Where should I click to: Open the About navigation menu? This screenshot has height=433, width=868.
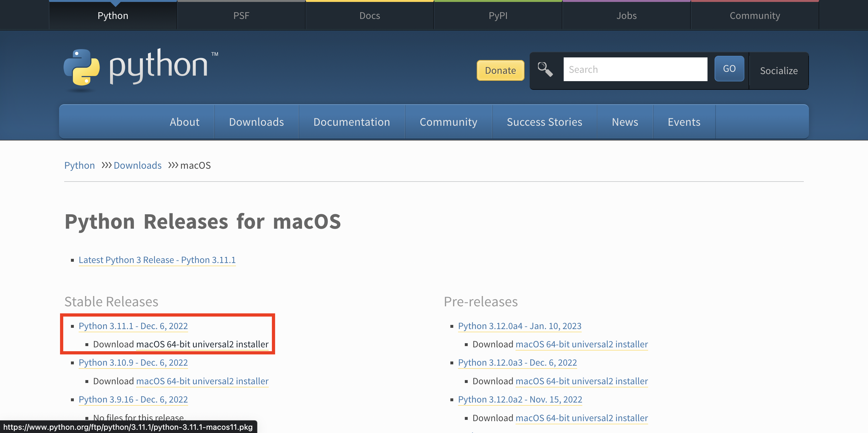pos(184,122)
